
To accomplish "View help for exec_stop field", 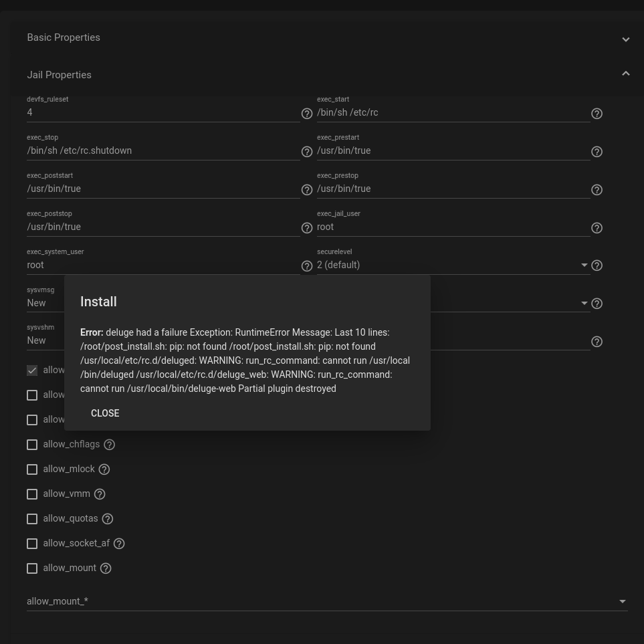I will point(307,152).
